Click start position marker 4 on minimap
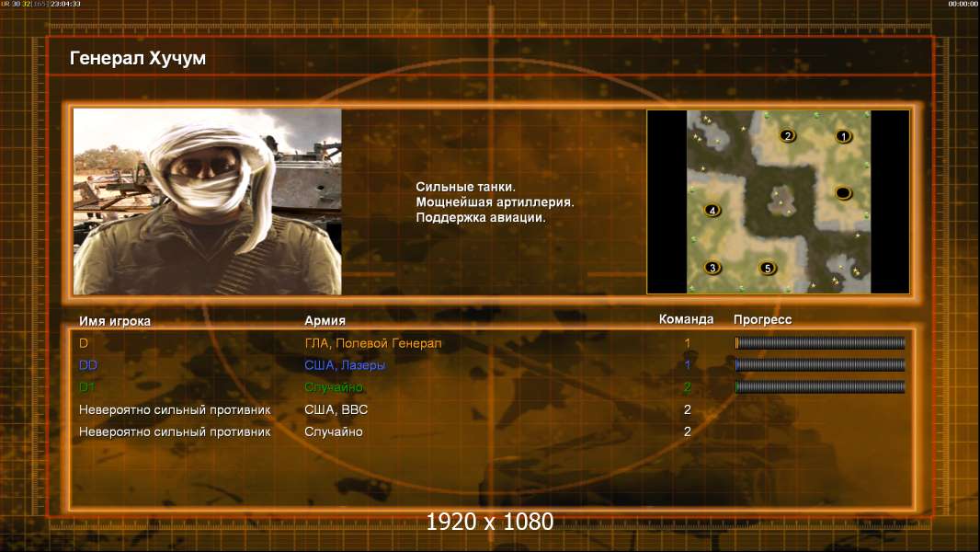 (712, 210)
